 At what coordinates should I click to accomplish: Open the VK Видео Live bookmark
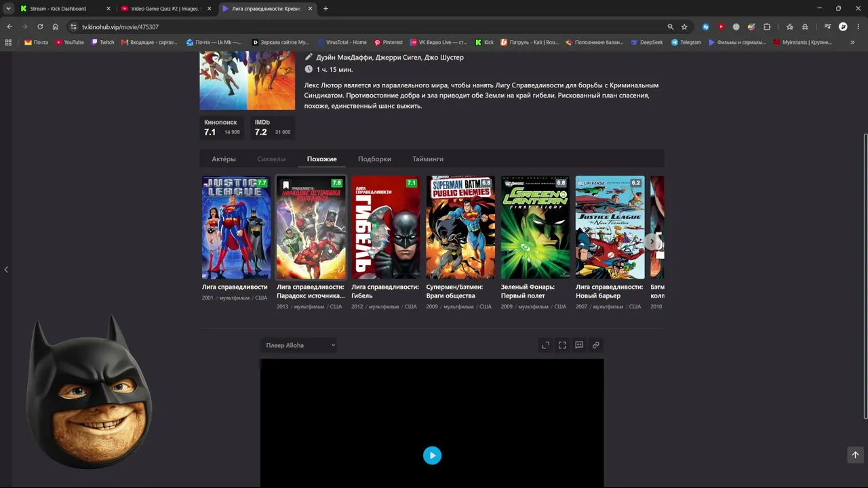click(439, 42)
